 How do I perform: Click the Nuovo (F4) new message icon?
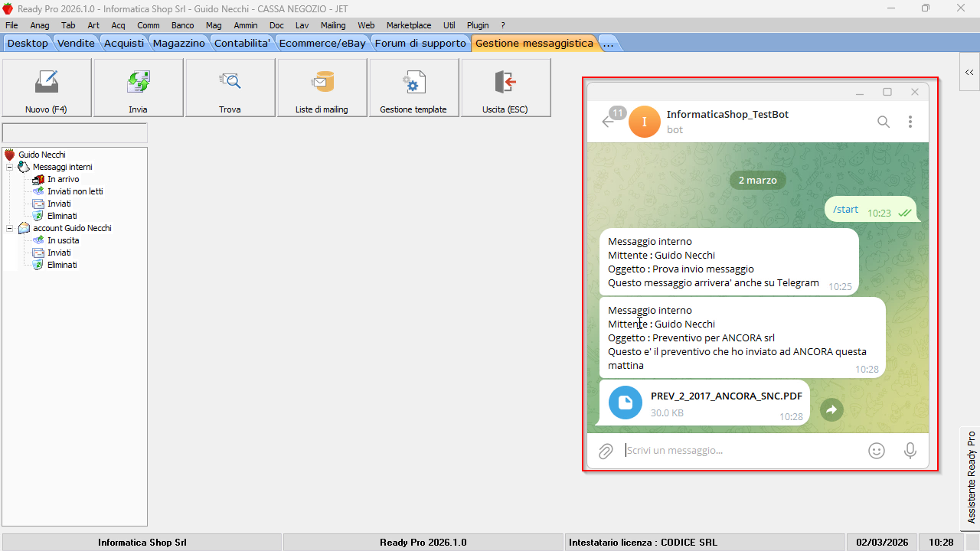(47, 82)
